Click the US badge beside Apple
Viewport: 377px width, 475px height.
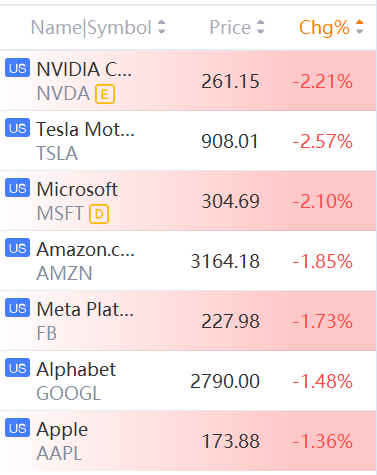click(x=17, y=428)
